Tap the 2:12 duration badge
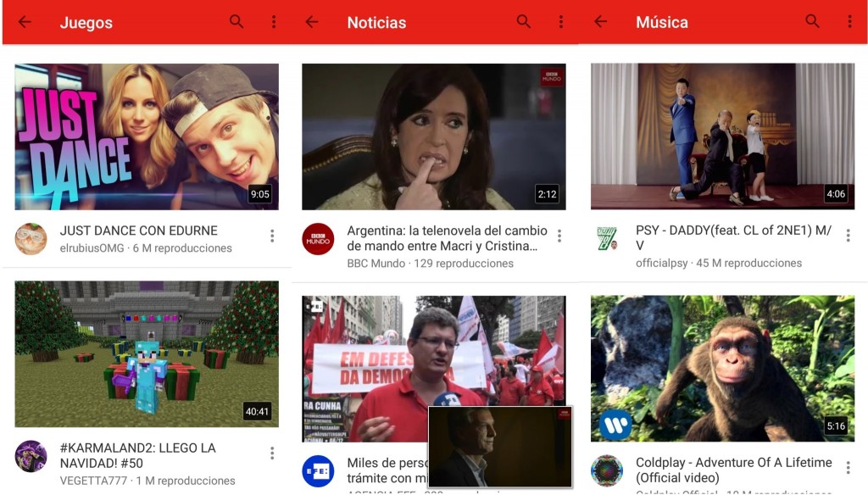This screenshot has width=868, height=495. point(547,194)
